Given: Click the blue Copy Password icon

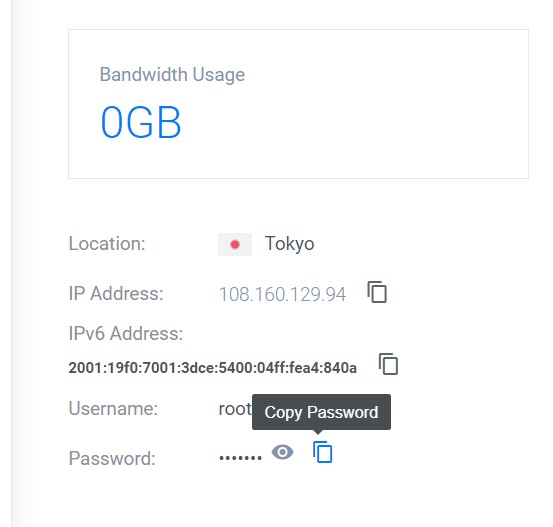Looking at the screenshot, I should tap(323, 452).
